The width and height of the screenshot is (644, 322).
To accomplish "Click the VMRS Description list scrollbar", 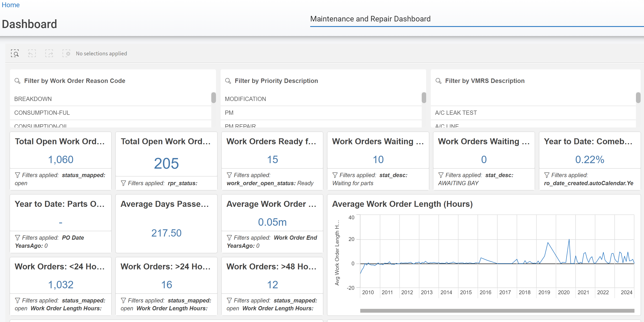I will tap(638, 98).
